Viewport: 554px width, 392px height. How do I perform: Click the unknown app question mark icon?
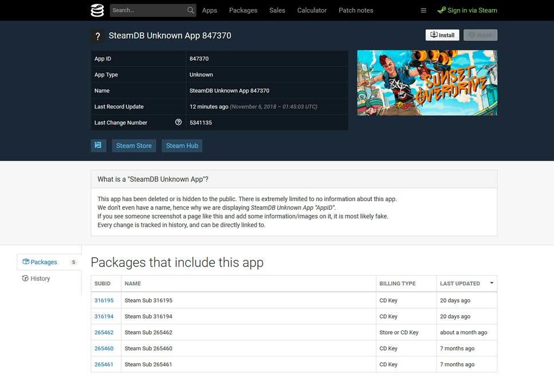(x=98, y=36)
